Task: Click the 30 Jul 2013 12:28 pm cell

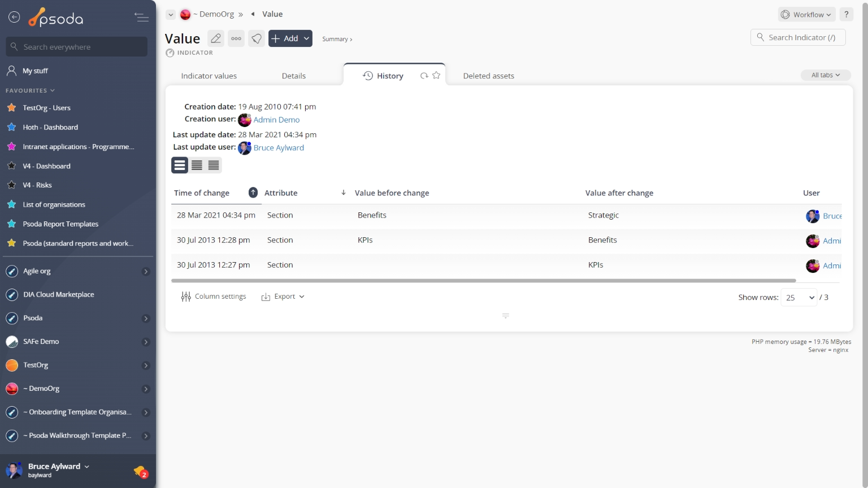Action: [214, 240]
